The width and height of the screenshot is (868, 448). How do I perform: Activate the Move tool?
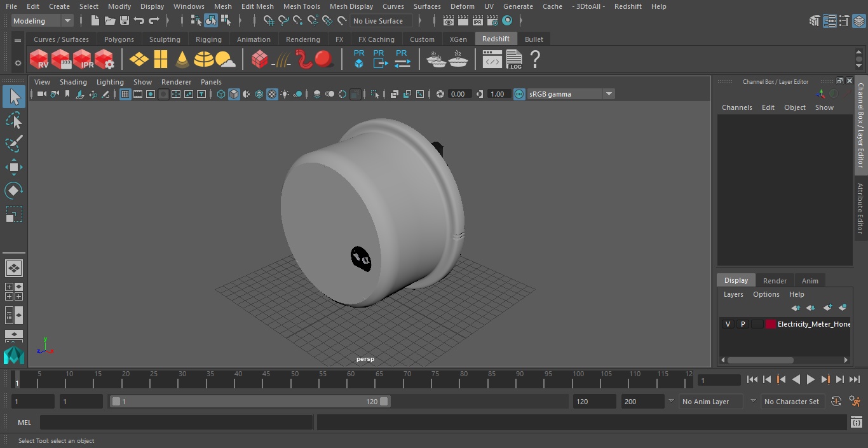(x=14, y=167)
